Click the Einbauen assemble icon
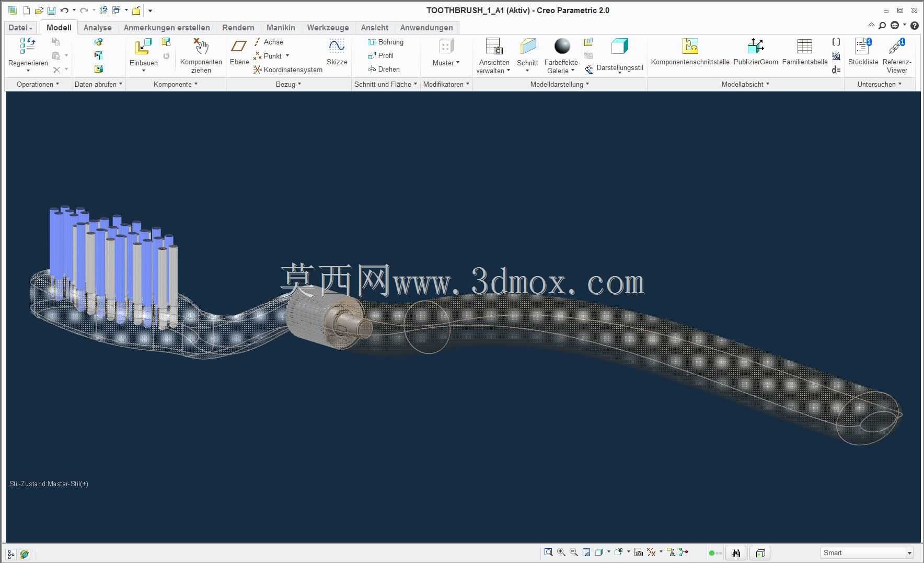Screen dimensions: 924x563 143,47
